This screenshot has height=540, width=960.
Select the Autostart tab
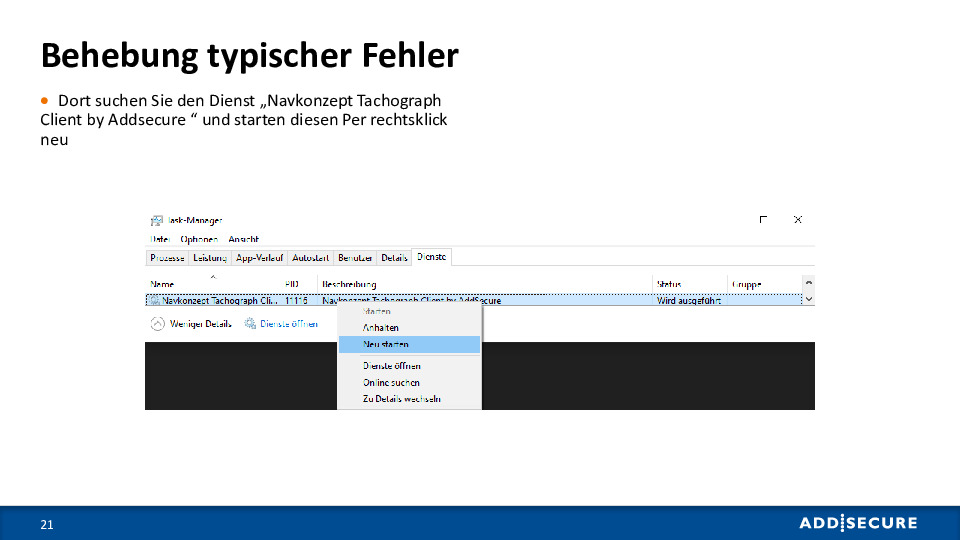(310, 258)
